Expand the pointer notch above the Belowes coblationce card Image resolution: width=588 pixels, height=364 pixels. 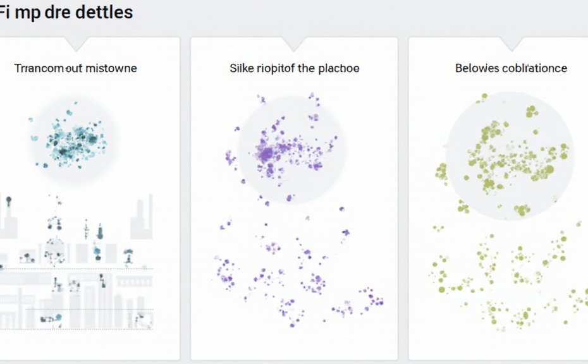click(x=511, y=44)
